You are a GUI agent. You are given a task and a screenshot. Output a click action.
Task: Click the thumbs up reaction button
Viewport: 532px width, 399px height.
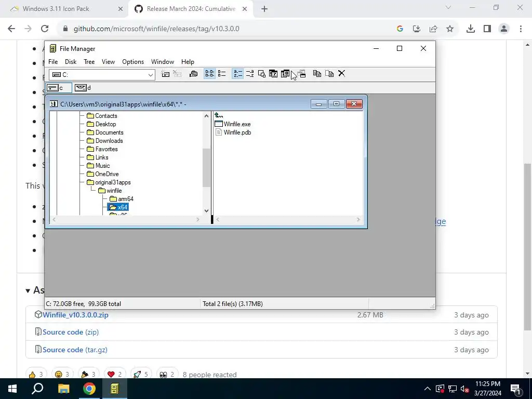click(36, 374)
